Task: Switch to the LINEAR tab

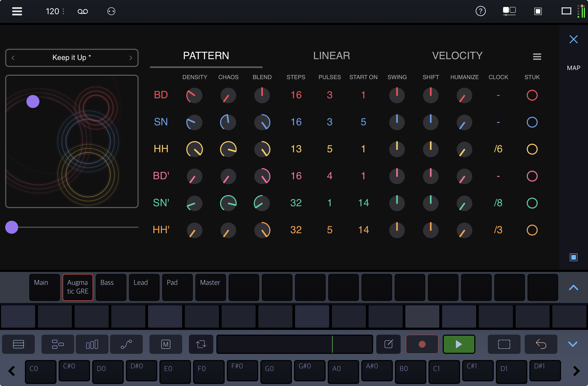Action: tap(332, 56)
